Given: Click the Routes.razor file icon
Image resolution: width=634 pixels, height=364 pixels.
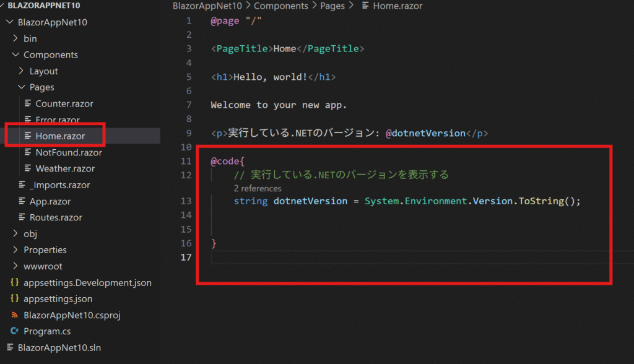Looking at the screenshot, I should pyautogui.click(x=22, y=217).
